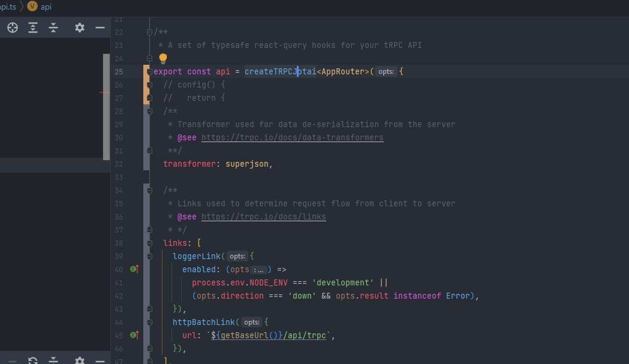Click the Collapse All icon in Structure toolbar
This screenshot has height=364, width=629.
click(x=53, y=28)
